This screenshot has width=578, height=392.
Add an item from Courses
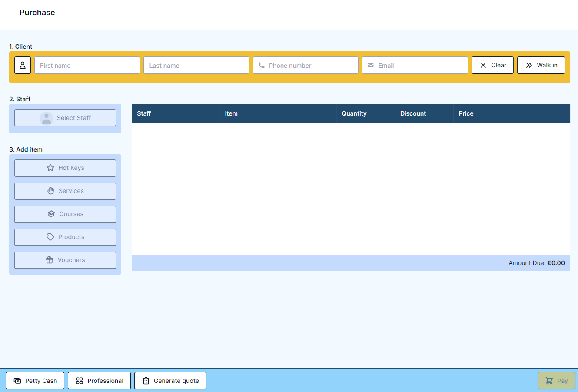click(x=65, y=214)
